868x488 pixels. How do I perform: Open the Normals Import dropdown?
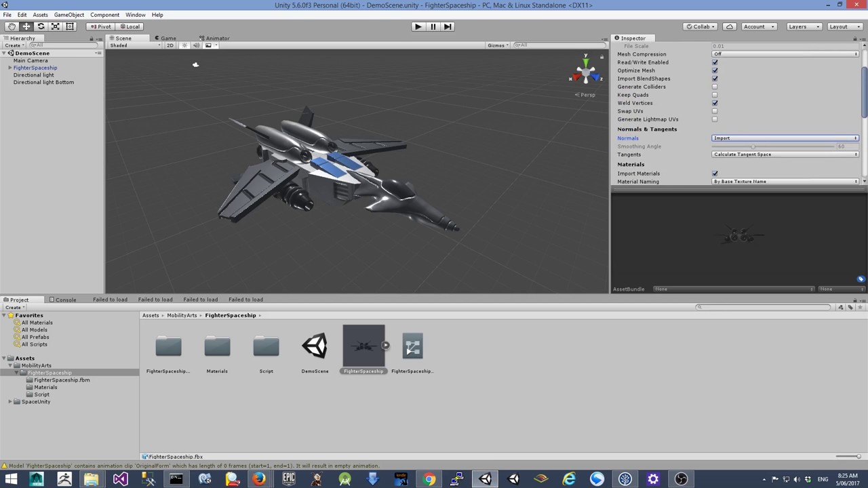point(785,138)
